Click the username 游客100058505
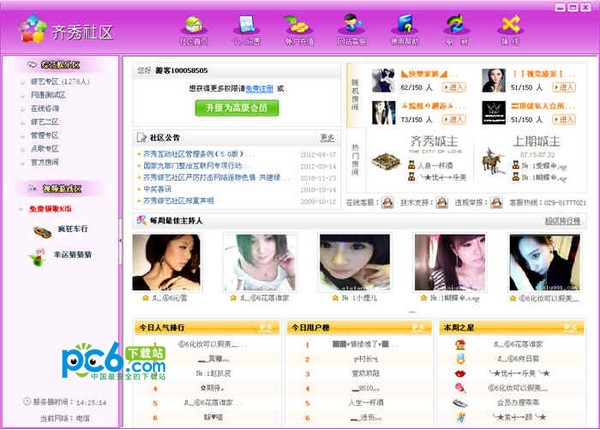 click(x=182, y=70)
